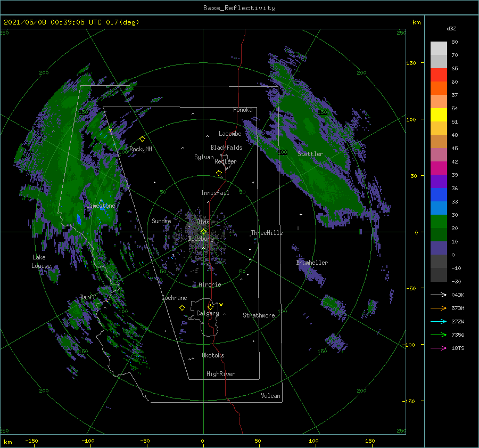Click the yellow v marker right of Calgary diamond
The height and width of the screenshot is (448, 479).
tap(221, 305)
